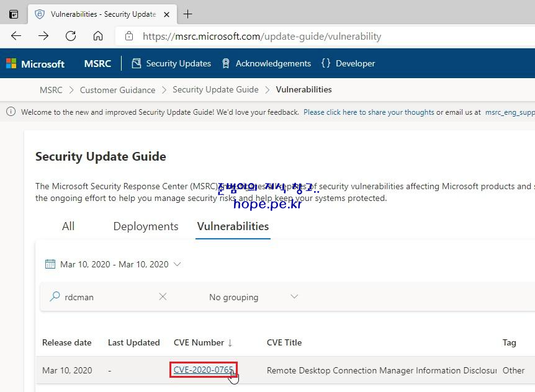Sort by CVE Title column
The width and height of the screenshot is (535, 392).
[284, 342]
